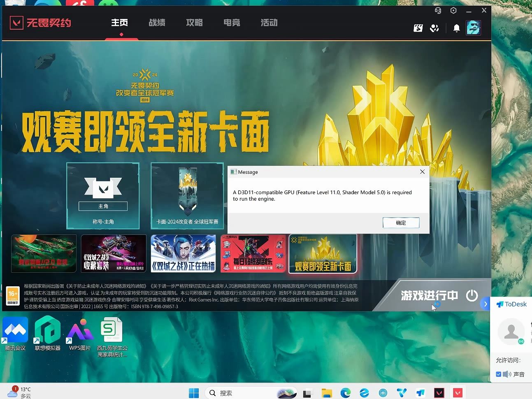Click the power icon beside 游戏进行中
The height and width of the screenshot is (399, 532).
pyautogui.click(x=472, y=295)
